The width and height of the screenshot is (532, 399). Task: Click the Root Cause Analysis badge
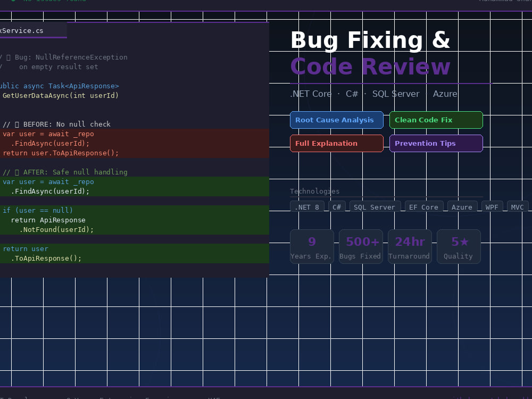pos(337,120)
